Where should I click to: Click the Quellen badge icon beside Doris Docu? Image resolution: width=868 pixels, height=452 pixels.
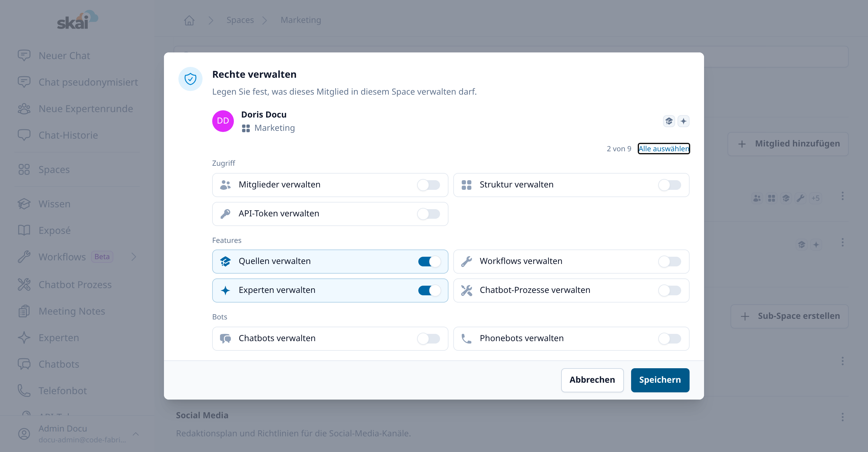point(669,121)
